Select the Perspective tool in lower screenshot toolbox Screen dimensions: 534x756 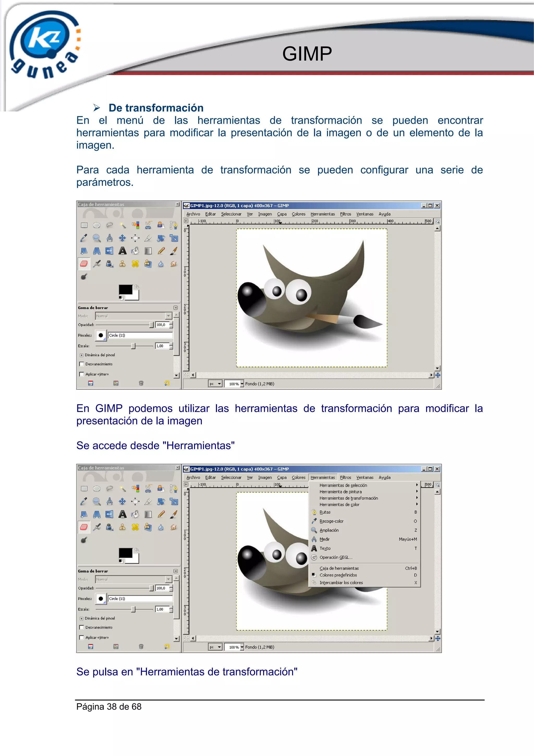[97, 514]
